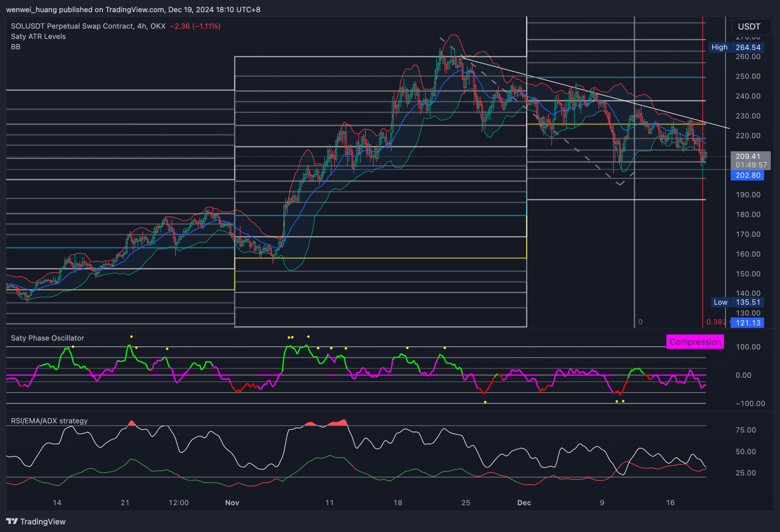This screenshot has height=532, width=780.
Task: Click the 0.382 Fibonacci level label
Action: click(x=716, y=322)
